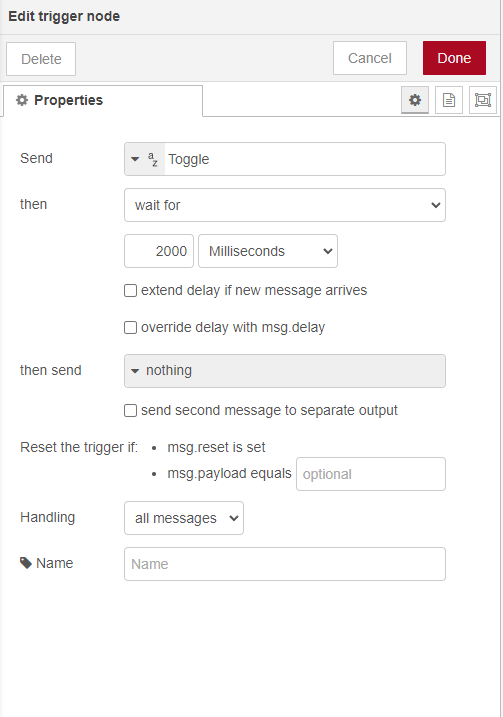Screen dimensions: 503x717
Task: Open Handling 'all messages' dropdown
Action: pyautogui.click(x=184, y=518)
